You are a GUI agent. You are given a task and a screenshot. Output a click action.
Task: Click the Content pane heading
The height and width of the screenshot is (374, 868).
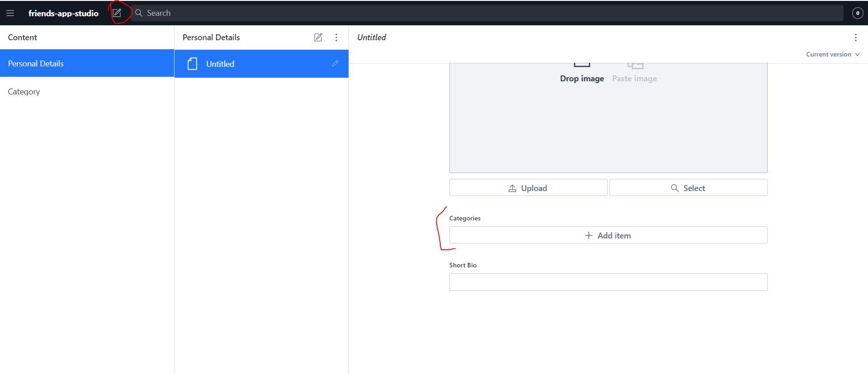coord(22,37)
